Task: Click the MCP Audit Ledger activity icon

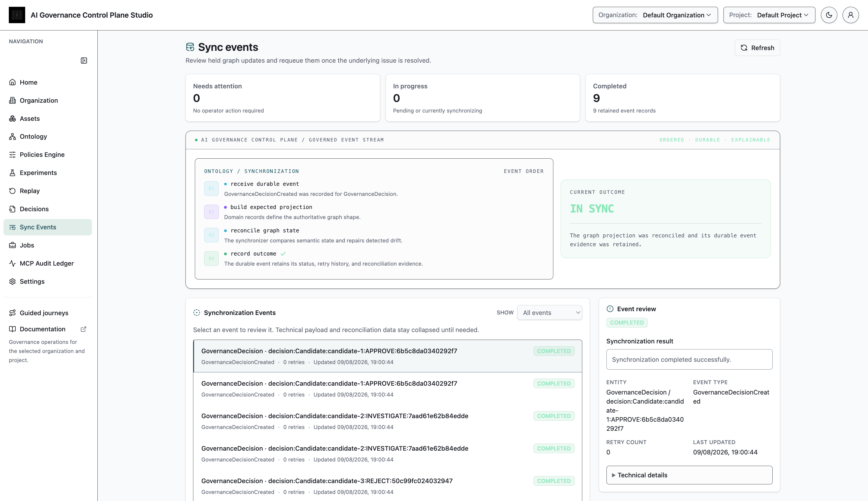Action: pyautogui.click(x=12, y=263)
